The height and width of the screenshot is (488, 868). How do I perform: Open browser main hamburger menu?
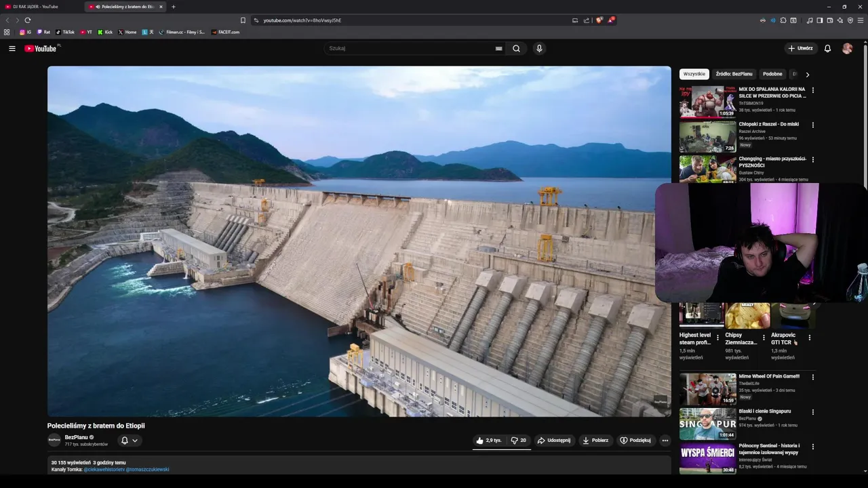(x=861, y=20)
